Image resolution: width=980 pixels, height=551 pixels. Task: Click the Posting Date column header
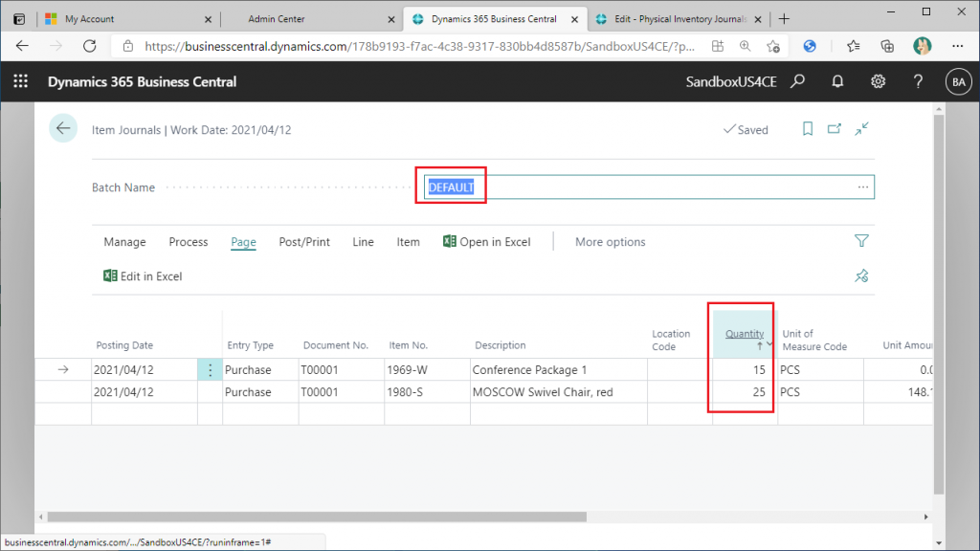pyautogui.click(x=124, y=344)
